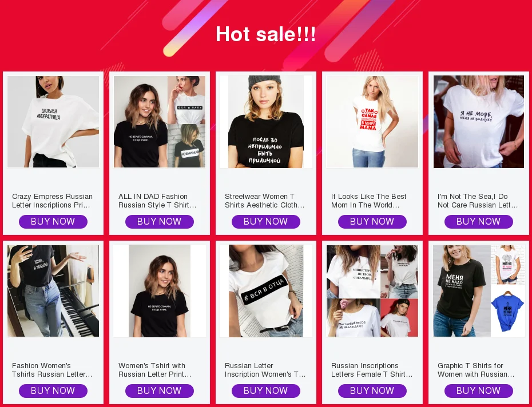Click BUY NOW for Russian Inscriptions Letters Female shirt

pos(372,391)
